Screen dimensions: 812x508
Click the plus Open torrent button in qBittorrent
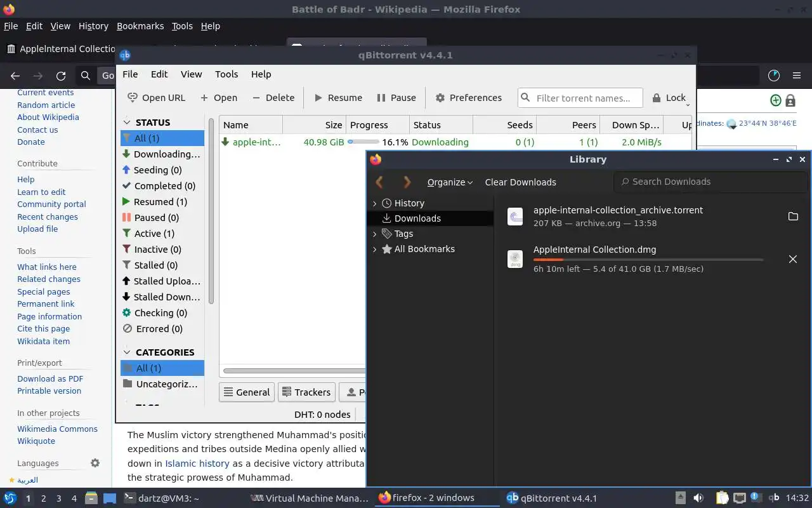tap(219, 98)
